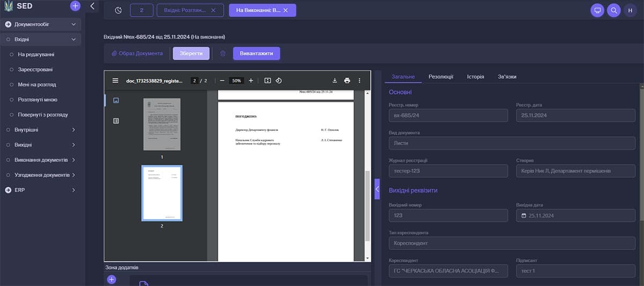Screen dimensions: 644x286
Task: Click PDF page number input field
Action: coord(194,80)
